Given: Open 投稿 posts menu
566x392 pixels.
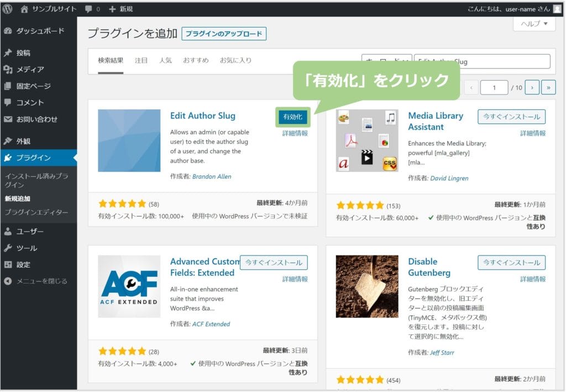Looking at the screenshot, I should coord(38,53).
